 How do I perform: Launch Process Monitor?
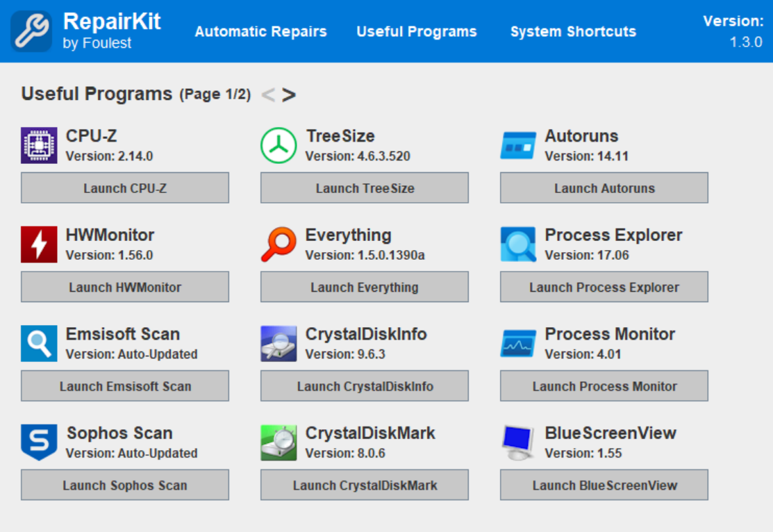604,386
